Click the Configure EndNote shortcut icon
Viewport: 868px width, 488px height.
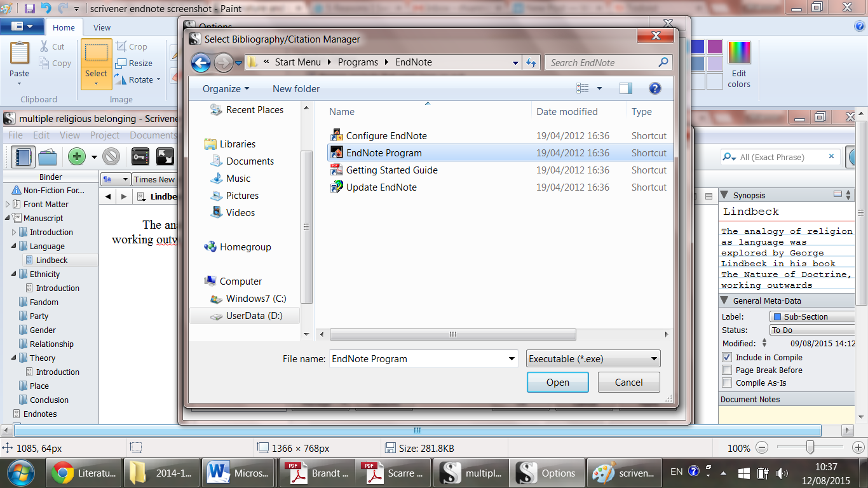[x=337, y=135]
